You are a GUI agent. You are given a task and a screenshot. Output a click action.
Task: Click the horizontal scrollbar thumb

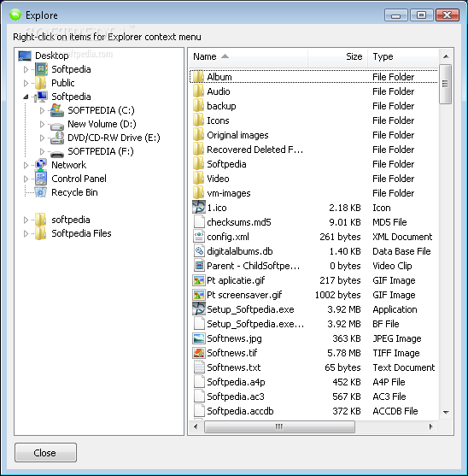tap(279, 426)
